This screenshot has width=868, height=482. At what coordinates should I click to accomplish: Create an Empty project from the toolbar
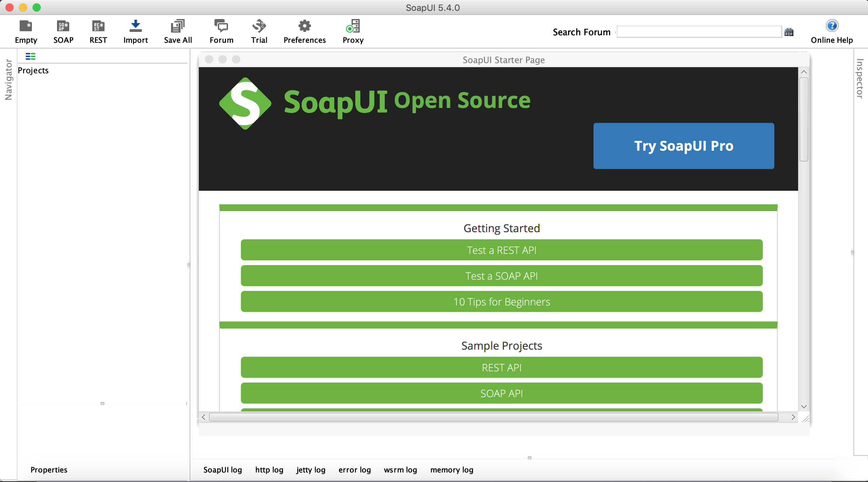(26, 26)
